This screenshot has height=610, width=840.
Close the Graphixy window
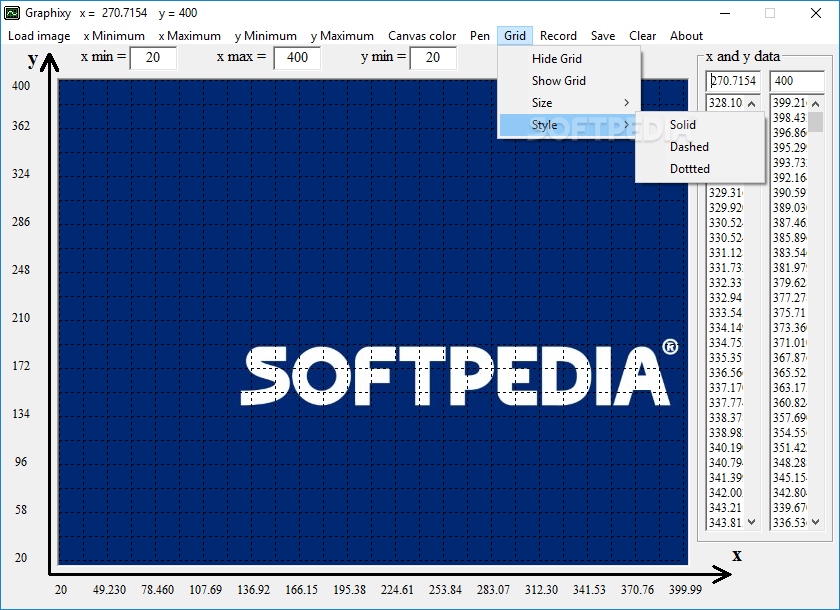click(816, 13)
